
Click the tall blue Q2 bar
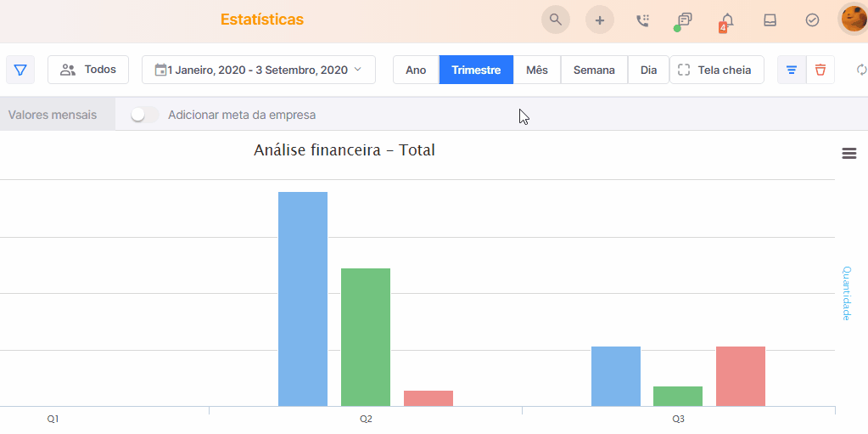pyautogui.click(x=303, y=299)
